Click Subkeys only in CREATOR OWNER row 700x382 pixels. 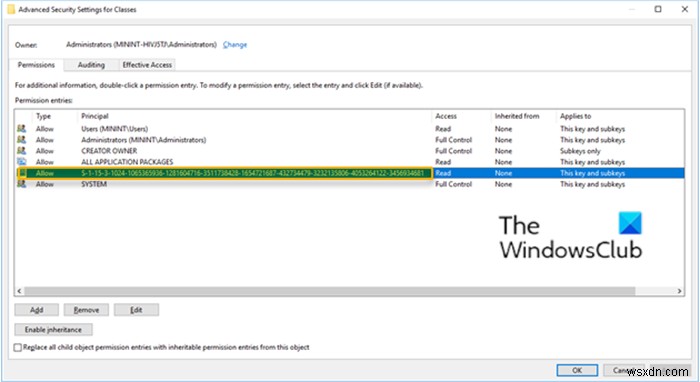tap(580, 151)
